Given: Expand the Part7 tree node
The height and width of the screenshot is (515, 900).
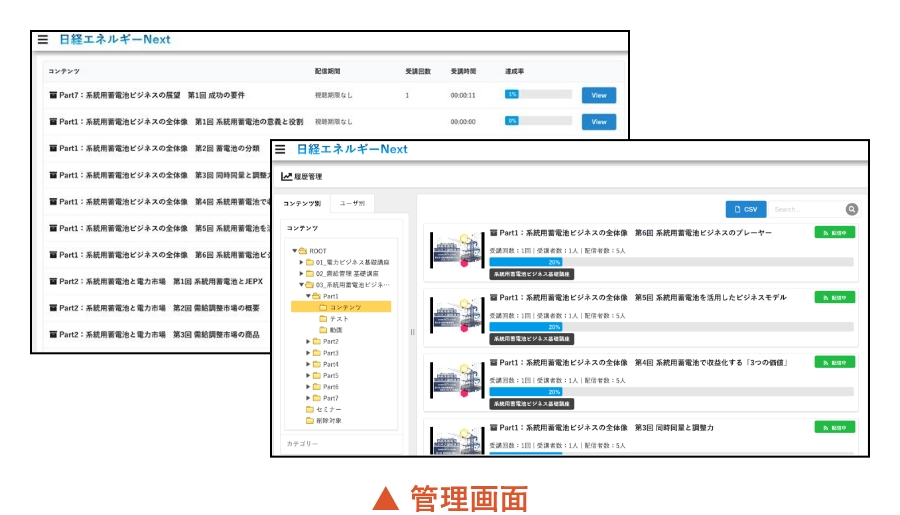Looking at the screenshot, I should tap(308, 398).
